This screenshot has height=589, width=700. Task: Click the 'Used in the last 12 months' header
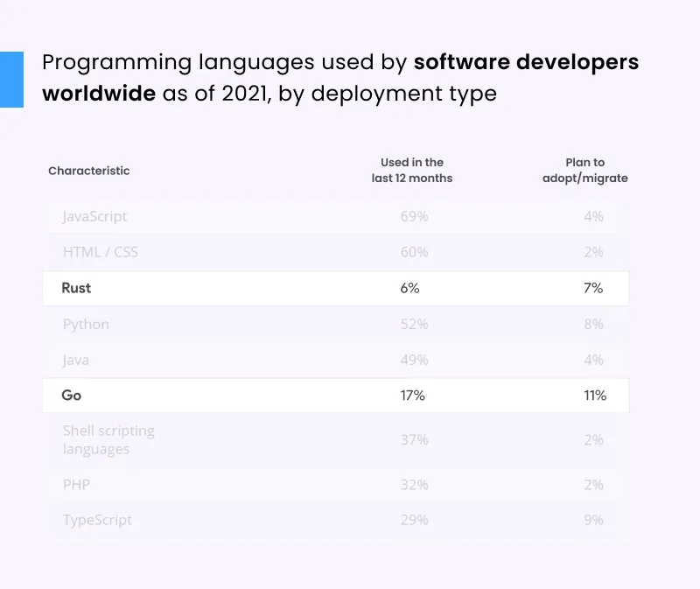(413, 170)
